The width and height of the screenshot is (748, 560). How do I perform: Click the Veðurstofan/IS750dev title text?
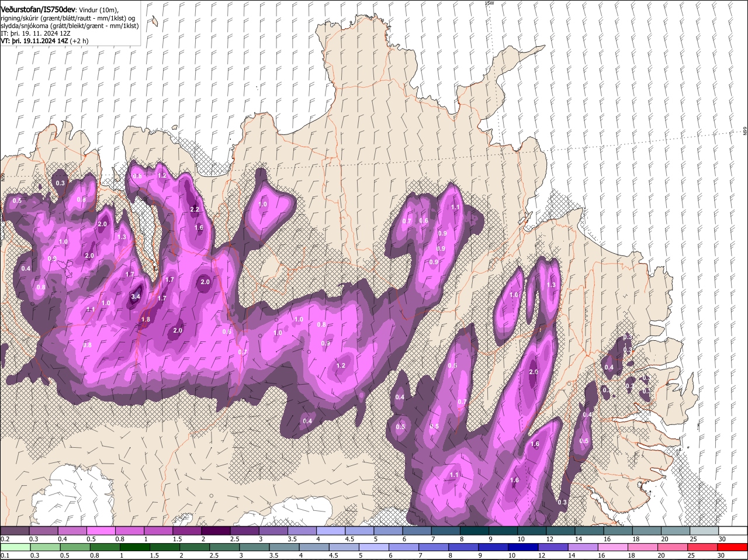pyautogui.click(x=38, y=9)
